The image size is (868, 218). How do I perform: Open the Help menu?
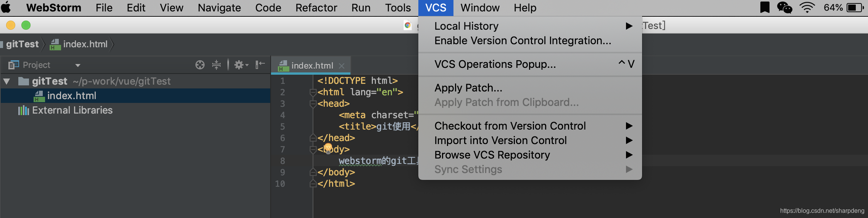pos(525,8)
